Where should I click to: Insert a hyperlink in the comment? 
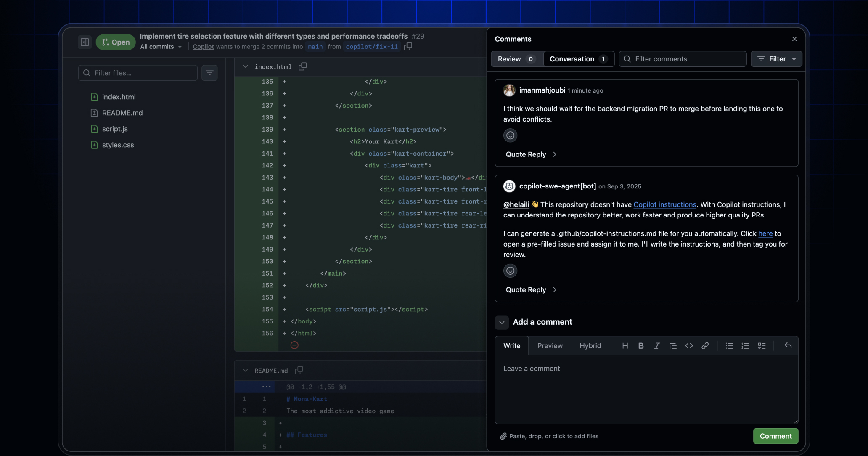[x=705, y=345]
